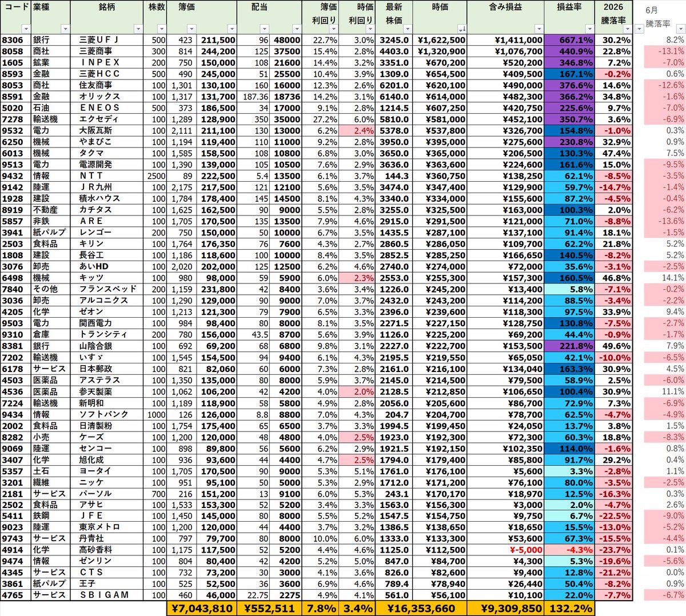Open the 業種 column filter dropdown
Screen dimensions: 686x616
(x=65, y=29)
